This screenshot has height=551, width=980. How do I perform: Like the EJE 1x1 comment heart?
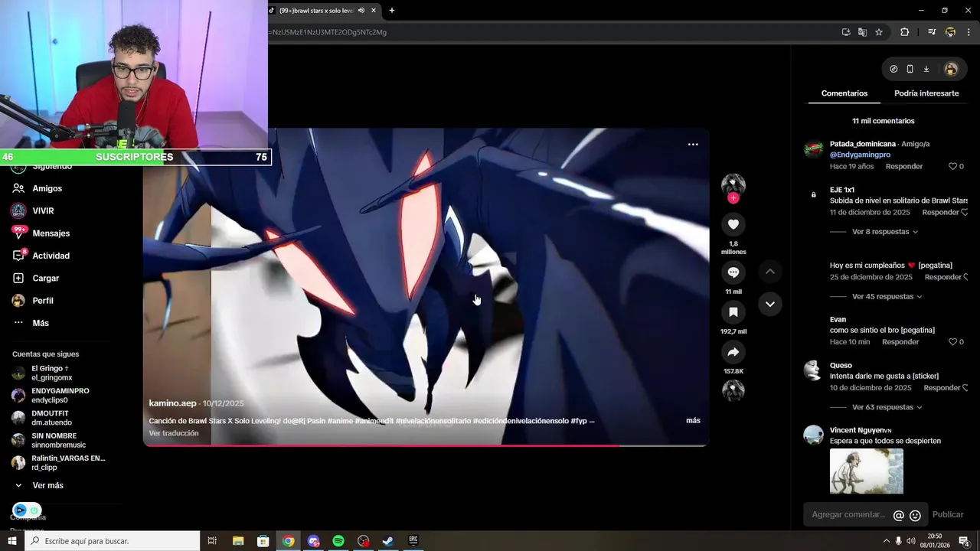[x=965, y=212]
